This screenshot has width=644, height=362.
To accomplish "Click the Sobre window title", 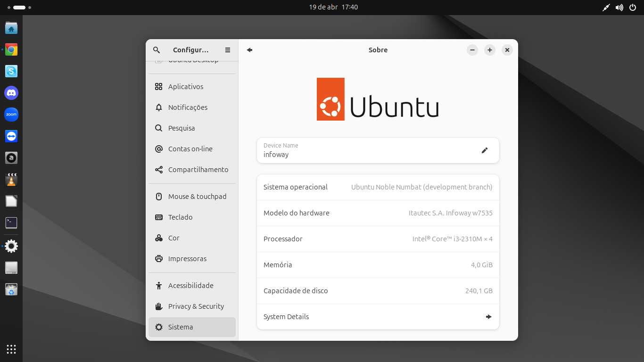I will click(378, 50).
